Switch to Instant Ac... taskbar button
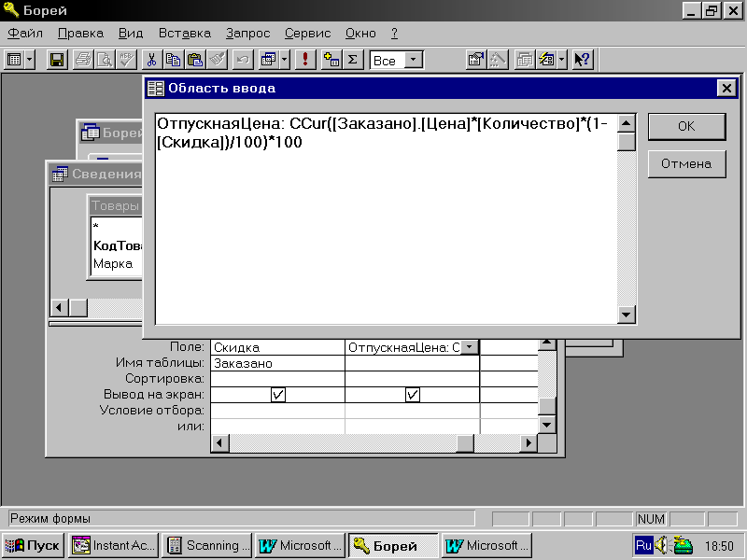Image resolution: width=747 pixels, height=560 pixels. tap(114, 545)
